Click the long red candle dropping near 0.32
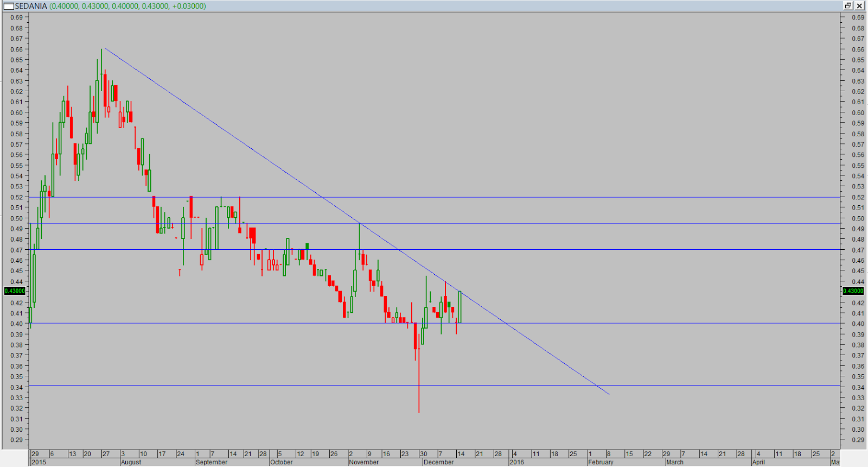The image size is (868, 467). 419,375
